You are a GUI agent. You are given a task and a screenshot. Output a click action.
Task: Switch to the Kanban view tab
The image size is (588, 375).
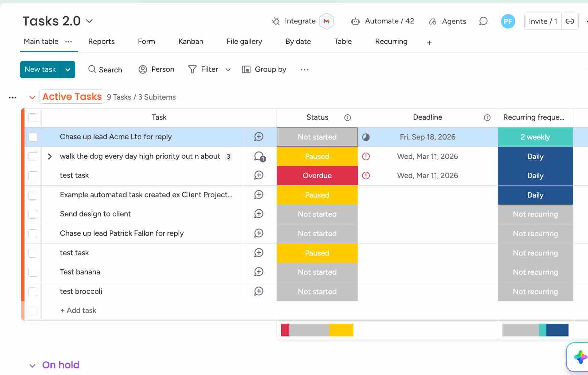[x=191, y=41]
